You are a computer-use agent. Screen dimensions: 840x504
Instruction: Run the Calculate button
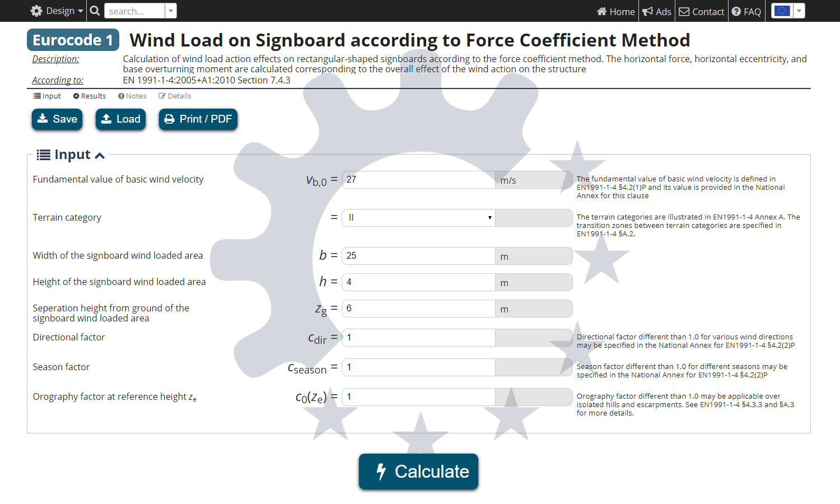[418, 472]
